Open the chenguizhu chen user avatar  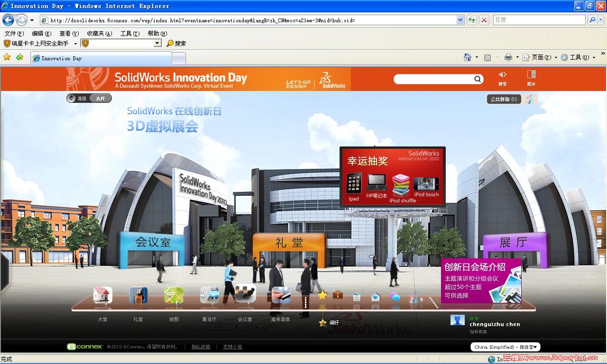458,320
